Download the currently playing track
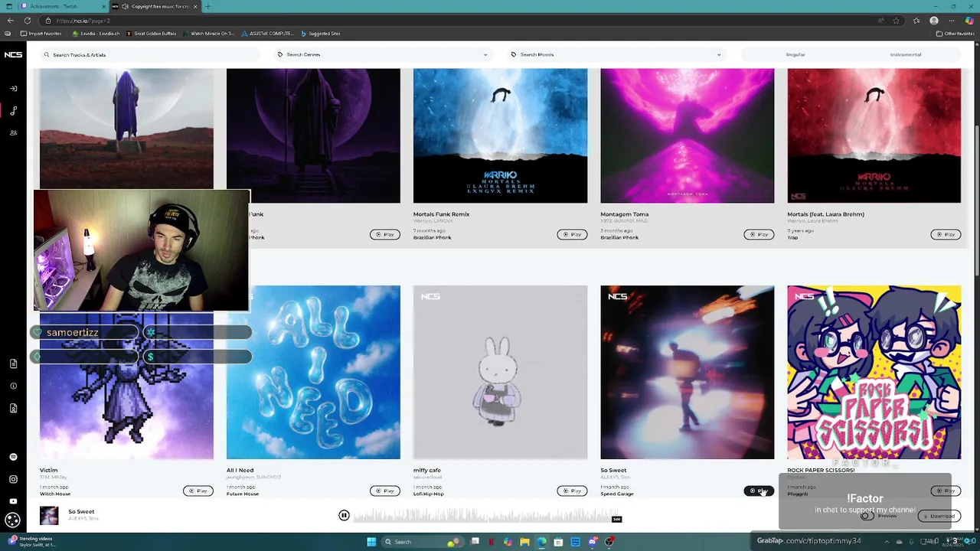The height and width of the screenshot is (551, 980). (939, 516)
